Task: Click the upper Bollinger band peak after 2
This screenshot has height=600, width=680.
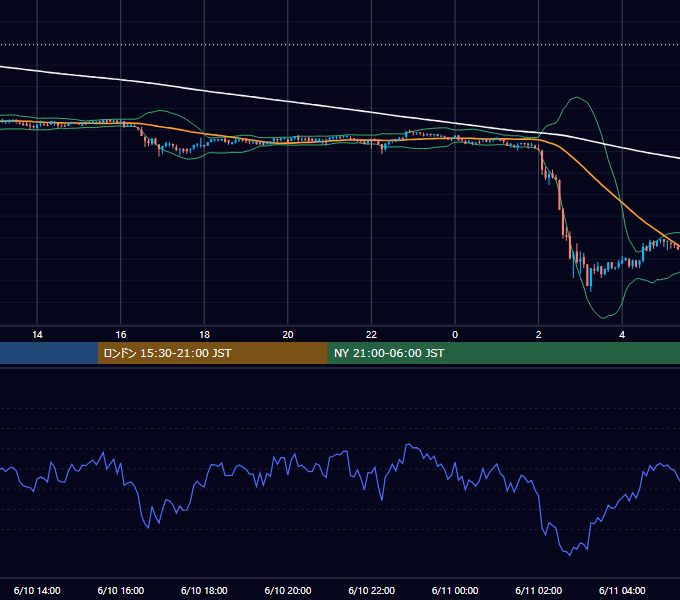Action: pos(577,98)
